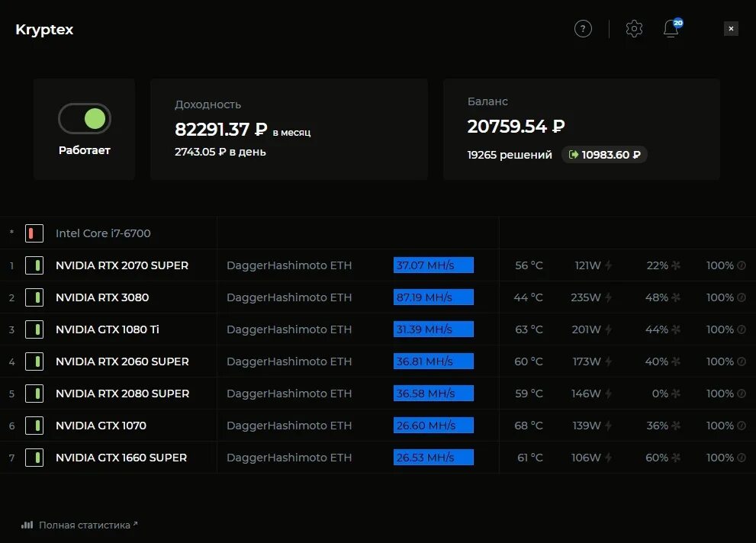The image size is (756, 543).
Task: Click the 20759.54 ₽ balance amount
Action: coord(516,127)
